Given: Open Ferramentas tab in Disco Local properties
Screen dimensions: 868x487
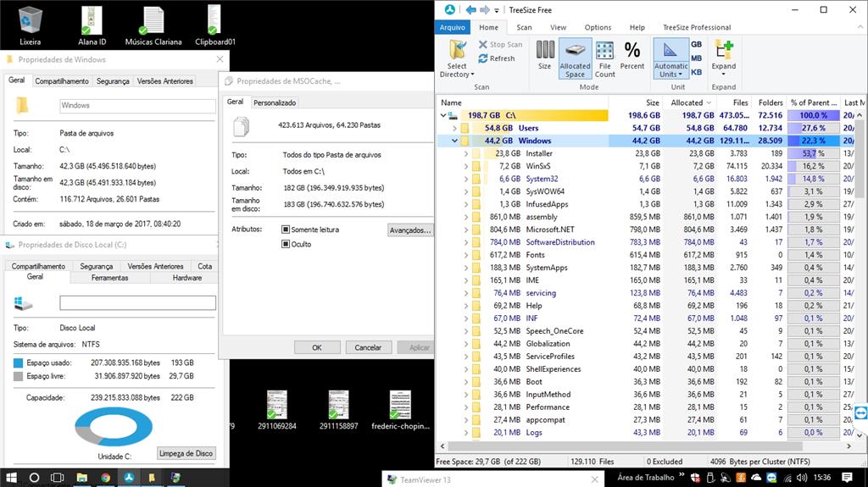Looking at the screenshot, I should point(109,278).
